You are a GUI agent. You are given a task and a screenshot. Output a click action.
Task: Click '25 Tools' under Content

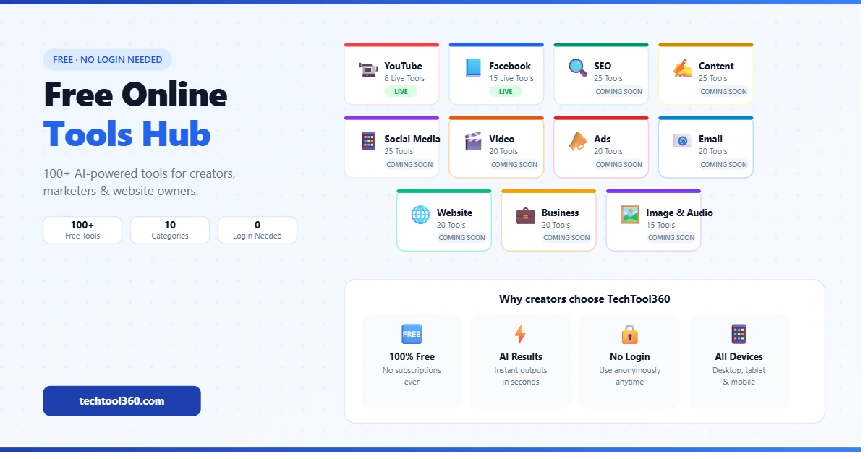713,78
